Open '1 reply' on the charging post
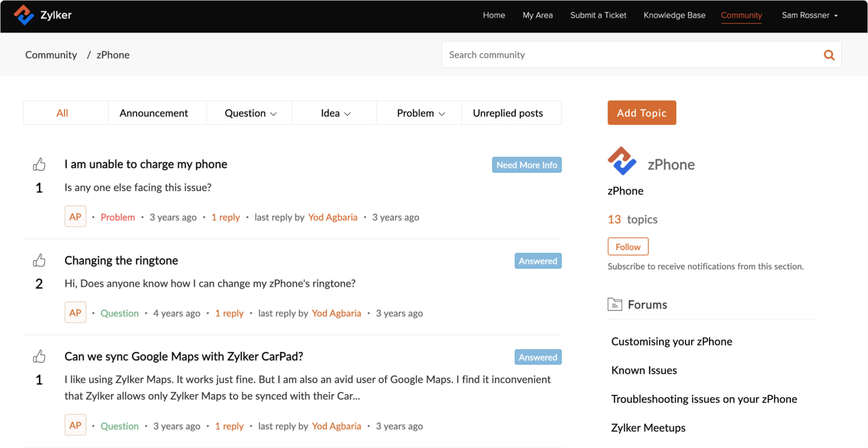Image resolution: width=868 pixels, height=448 pixels. tap(226, 217)
